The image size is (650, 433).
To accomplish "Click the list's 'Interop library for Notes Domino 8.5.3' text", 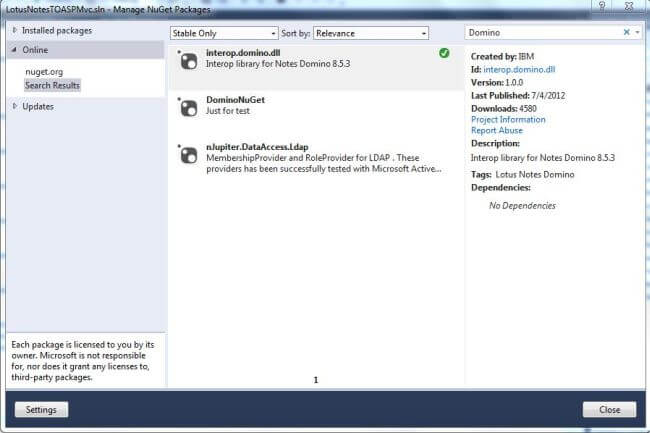I will point(278,64).
